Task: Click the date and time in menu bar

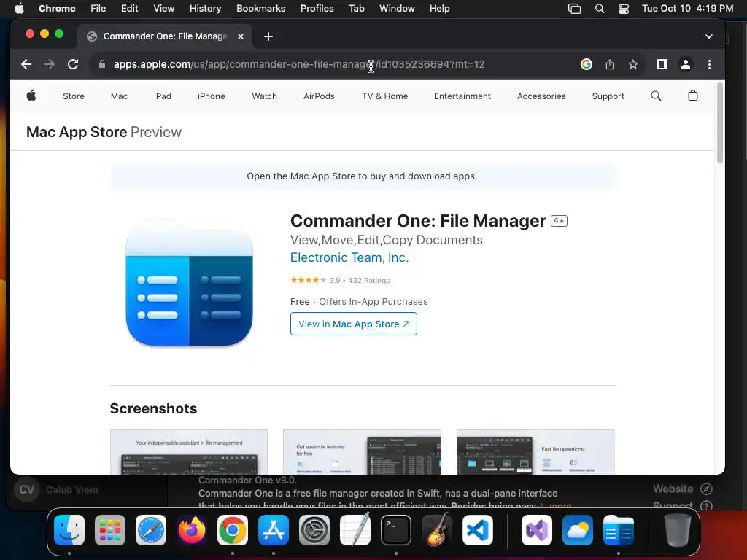Action: [687, 9]
